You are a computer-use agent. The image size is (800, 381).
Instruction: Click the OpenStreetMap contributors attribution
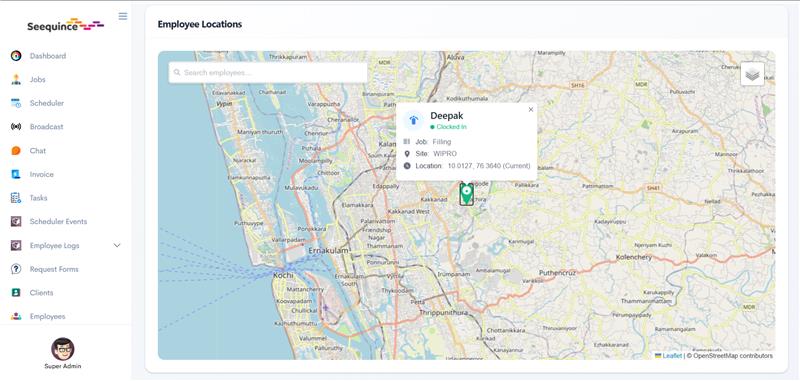(733, 356)
